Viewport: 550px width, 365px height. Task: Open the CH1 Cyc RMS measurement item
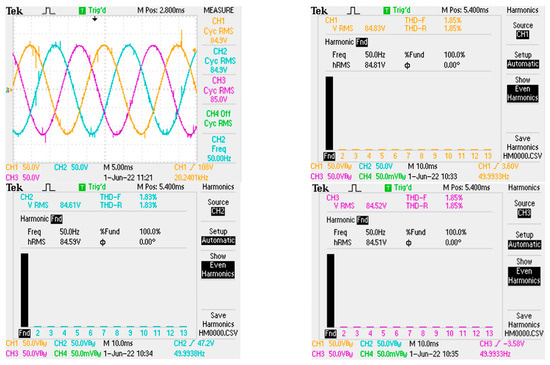tap(218, 31)
